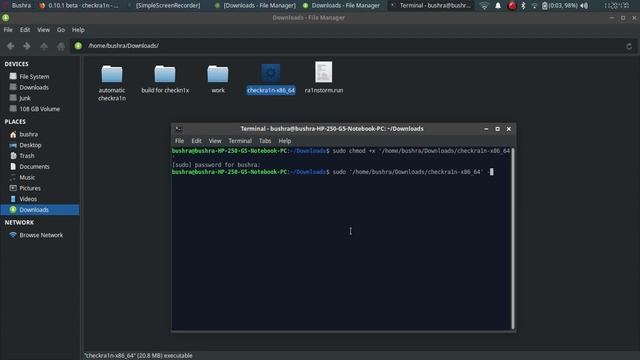Open the Terminal menu in terminal menubar

(240, 141)
